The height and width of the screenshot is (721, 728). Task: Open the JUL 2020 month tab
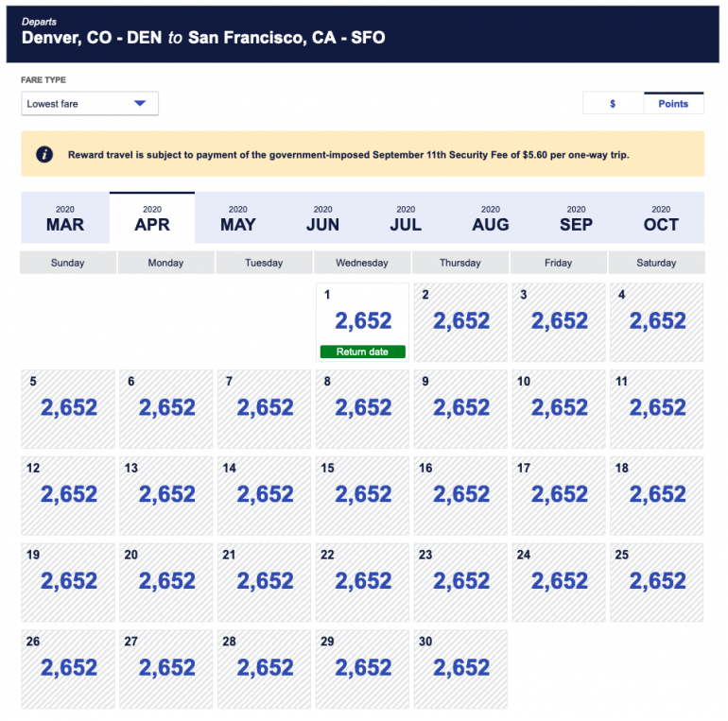coord(406,218)
